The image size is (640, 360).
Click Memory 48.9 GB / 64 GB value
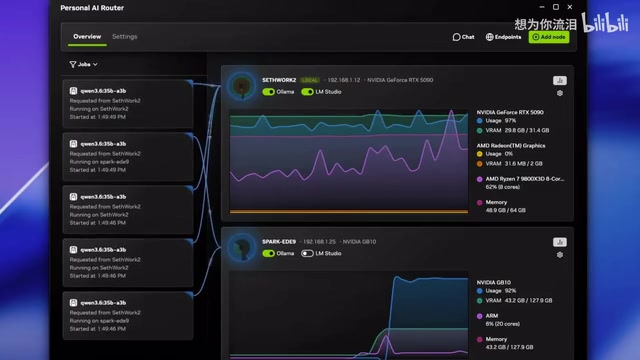tap(505, 211)
